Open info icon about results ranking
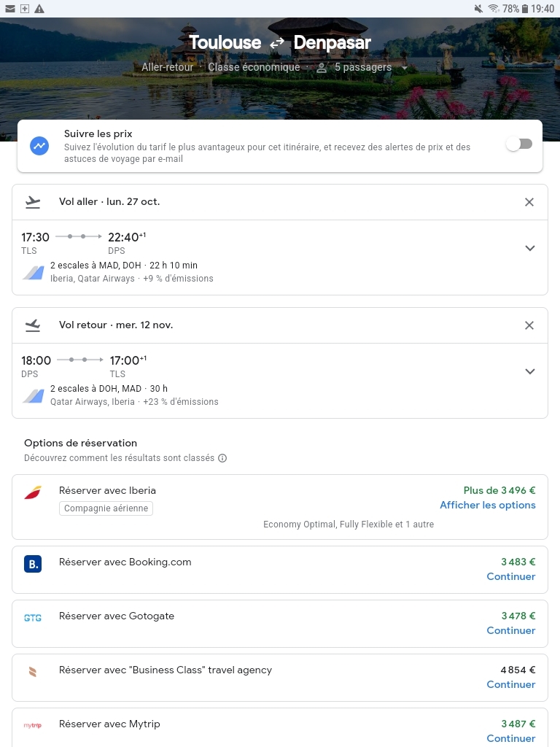This screenshot has width=560, height=747. pyautogui.click(x=222, y=458)
